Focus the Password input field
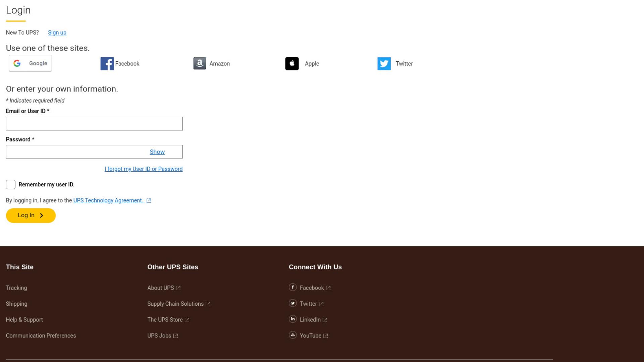The height and width of the screenshot is (362, 644). pyautogui.click(x=94, y=152)
